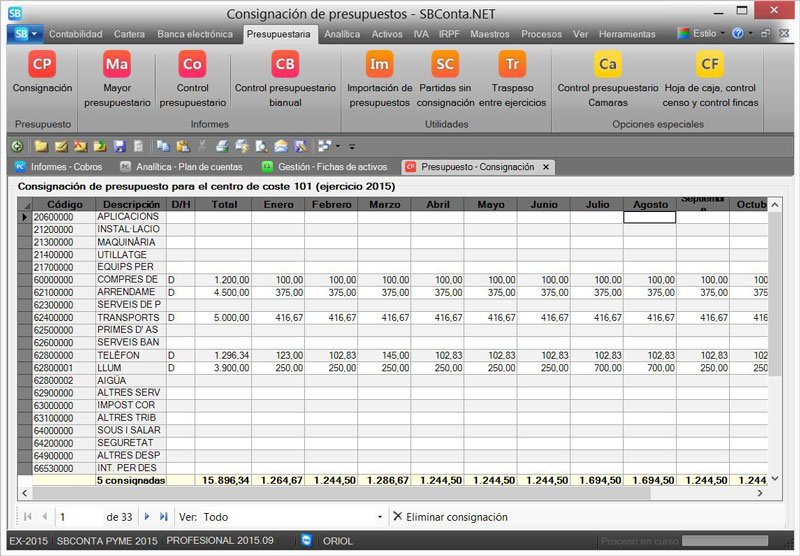Expand the Ver filter dropdown

click(380, 517)
